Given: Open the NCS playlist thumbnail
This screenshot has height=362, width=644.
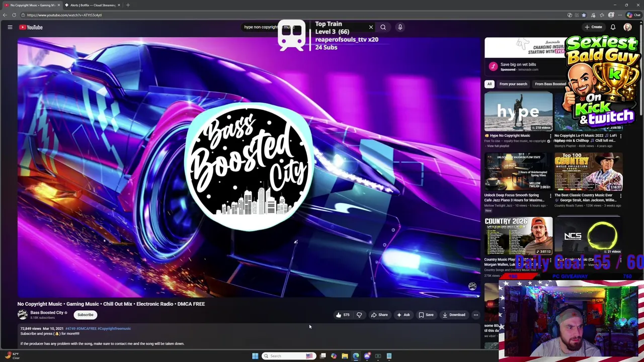Looking at the screenshot, I should pyautogui.click(x=588, y=236).
